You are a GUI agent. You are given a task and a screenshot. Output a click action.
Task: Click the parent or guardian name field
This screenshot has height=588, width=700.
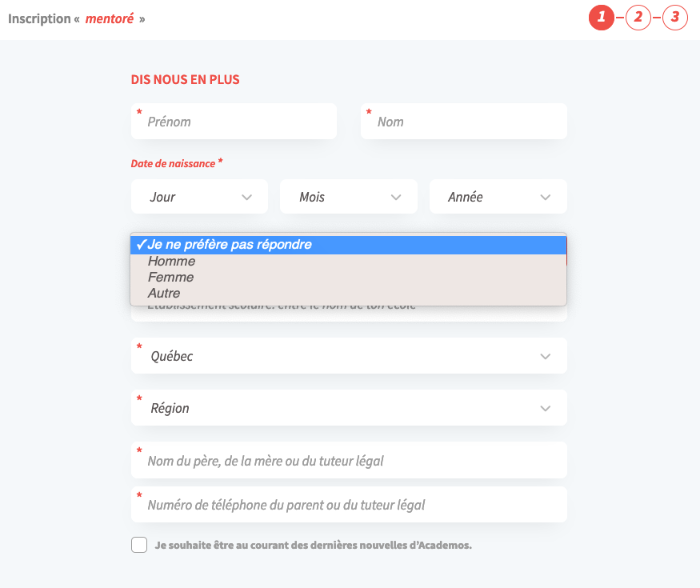349,461
